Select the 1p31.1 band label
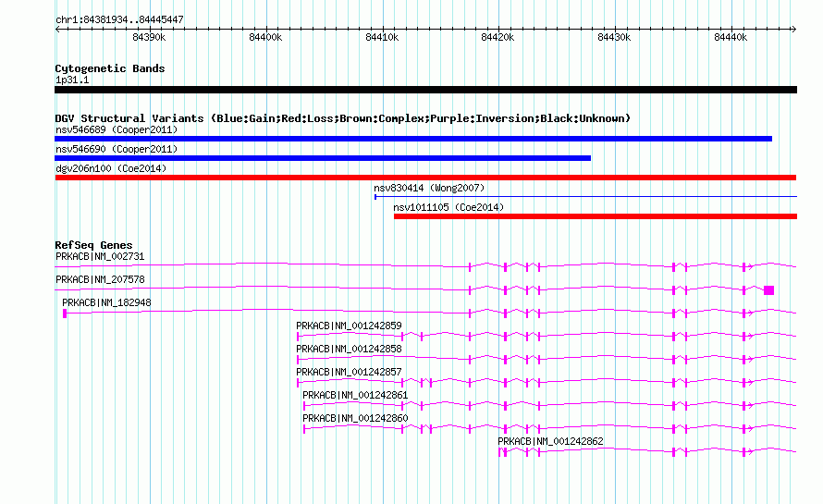This screenshot has width=823, height=504. 72,80
